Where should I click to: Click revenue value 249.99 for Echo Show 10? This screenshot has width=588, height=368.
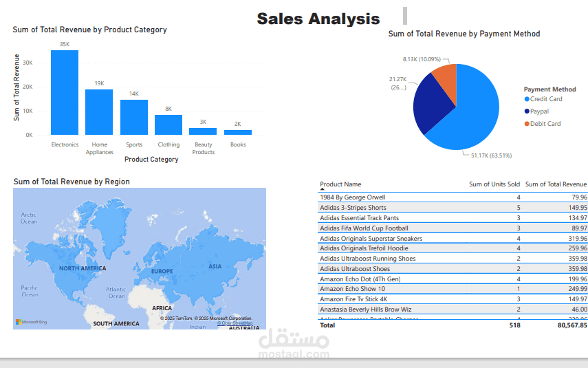(578, 289)
